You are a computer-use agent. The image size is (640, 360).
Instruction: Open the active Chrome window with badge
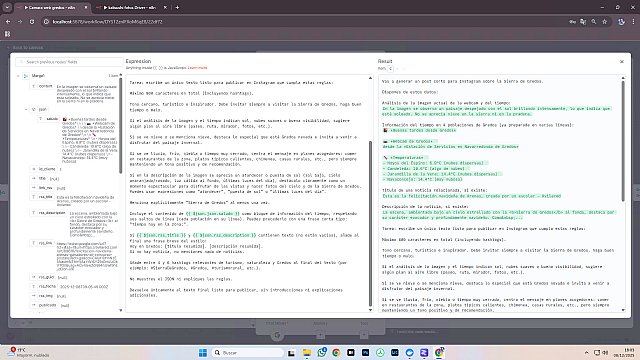(x=439, y=353)
